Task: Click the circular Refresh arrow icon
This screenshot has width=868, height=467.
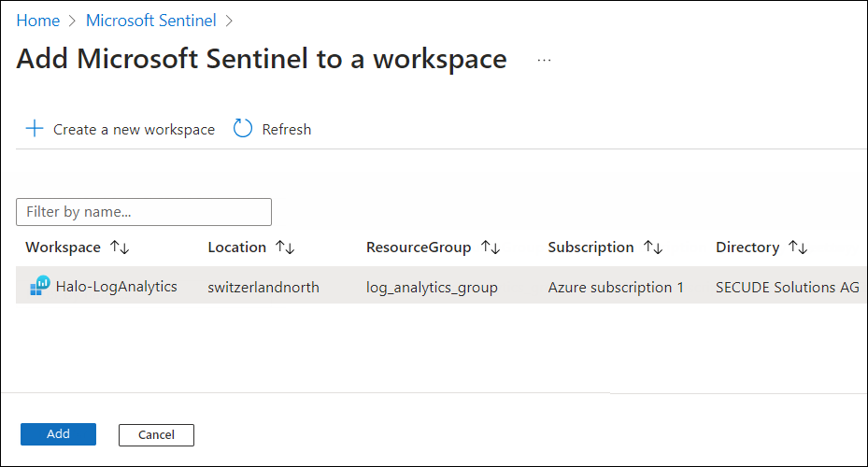Action: click(243, 129)
